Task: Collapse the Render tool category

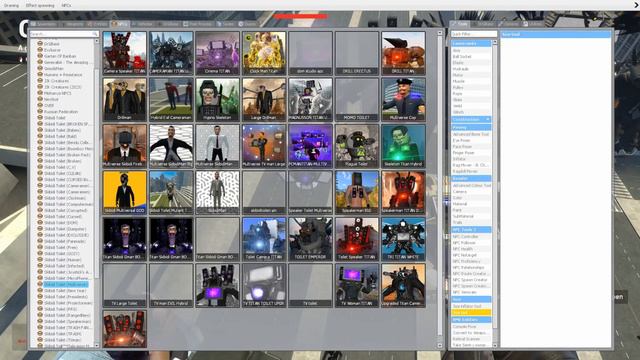Action: pyautogui.click(x=471, y=178)
